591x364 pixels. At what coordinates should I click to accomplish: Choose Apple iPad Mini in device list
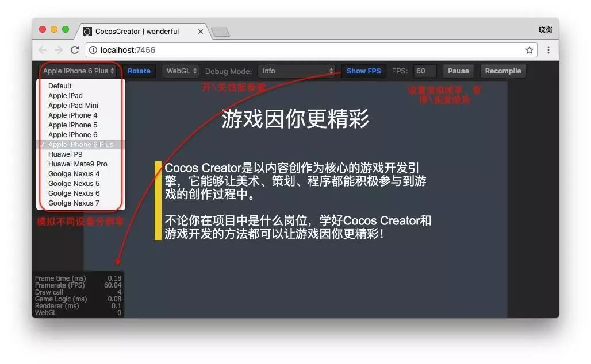click(80, 106)
